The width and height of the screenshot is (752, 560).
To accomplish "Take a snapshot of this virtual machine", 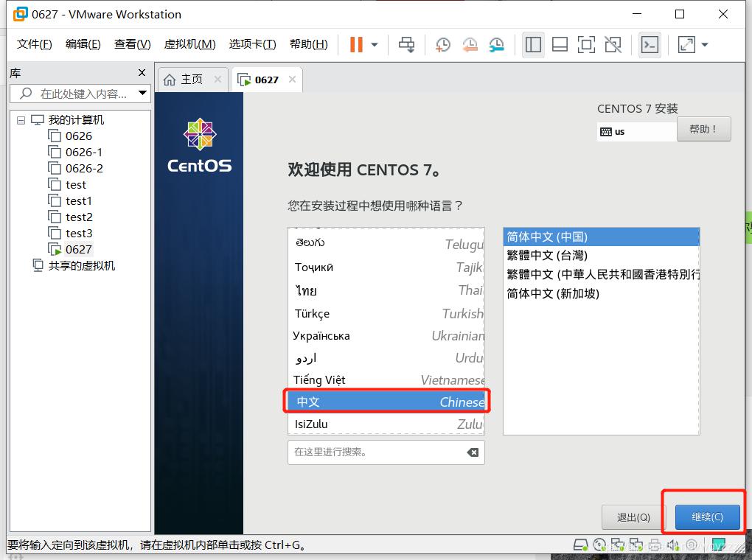I will [443, 45].
